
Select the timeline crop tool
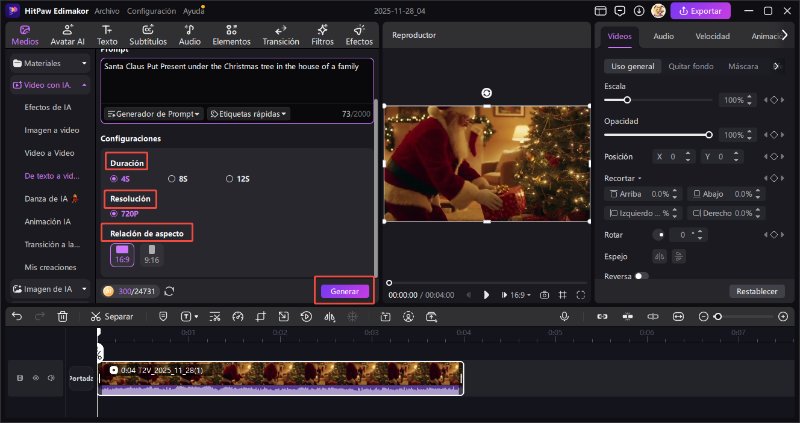pyautogui.click(x=261, y=317)
